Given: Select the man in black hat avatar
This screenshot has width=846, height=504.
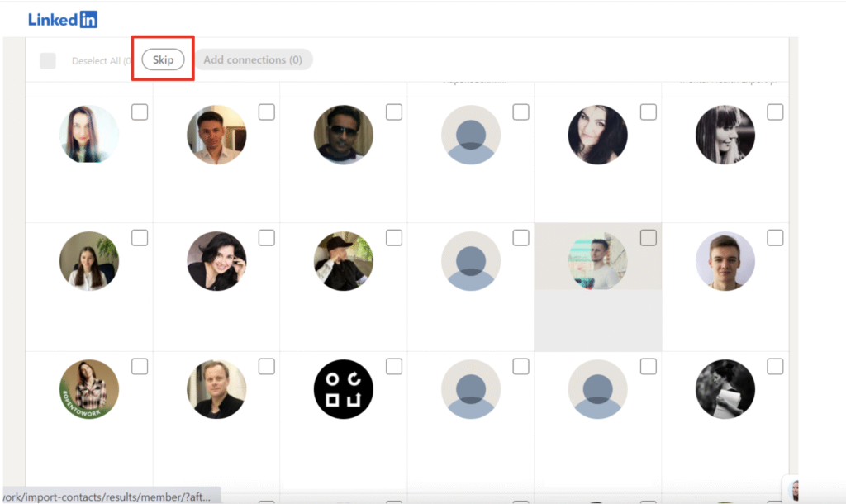Looking at the screenshot, I should (344, 261).
